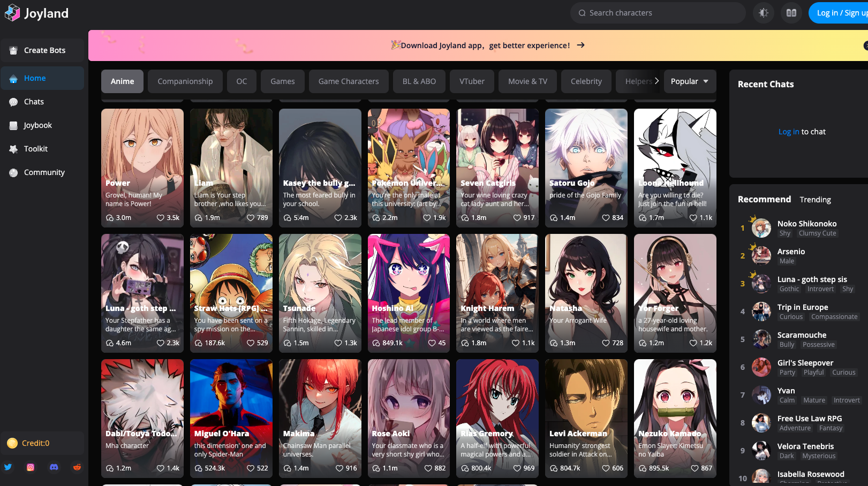Open the BL & ABO category tab
This screenshot has height=486, width=868.
(419, 81)
